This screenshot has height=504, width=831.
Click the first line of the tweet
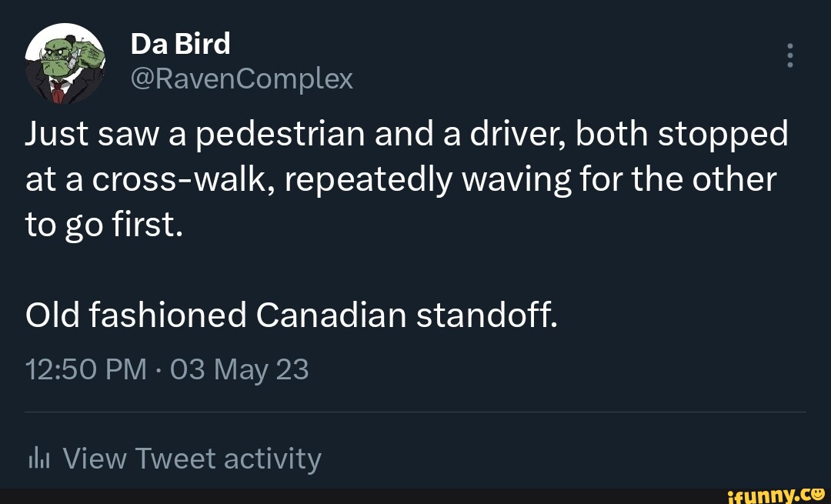pyautogui.click(x=406, y=132)
